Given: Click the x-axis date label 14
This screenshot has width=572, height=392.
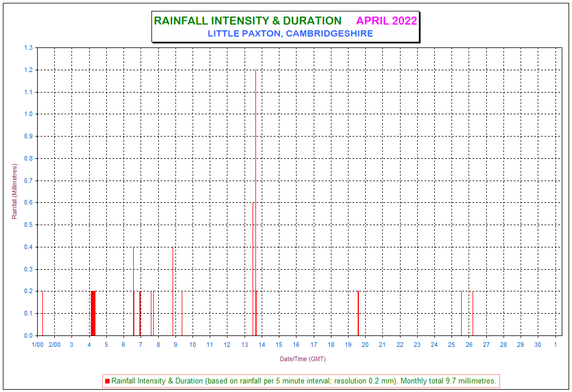Looking at the screenshot, I should pos(262,345).
